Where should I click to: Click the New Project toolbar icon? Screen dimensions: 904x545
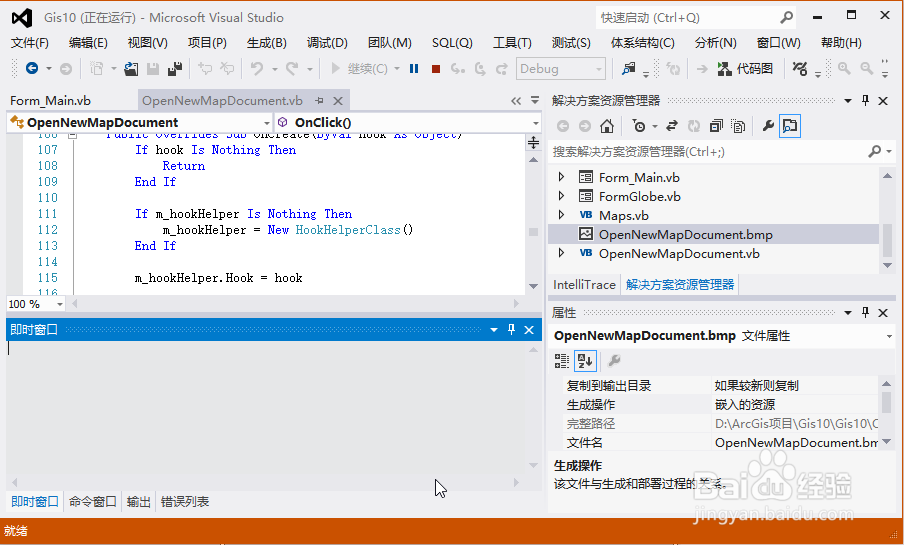(97, 69)
